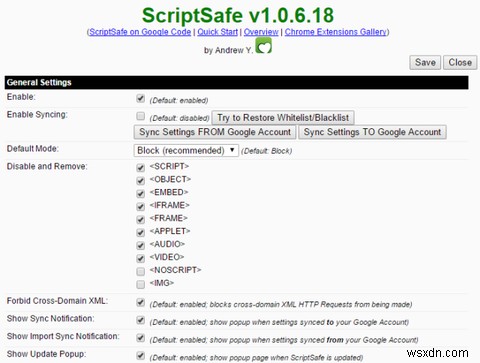Toggle Forbid Cross-Domain XML checkbox

(141, 303)
